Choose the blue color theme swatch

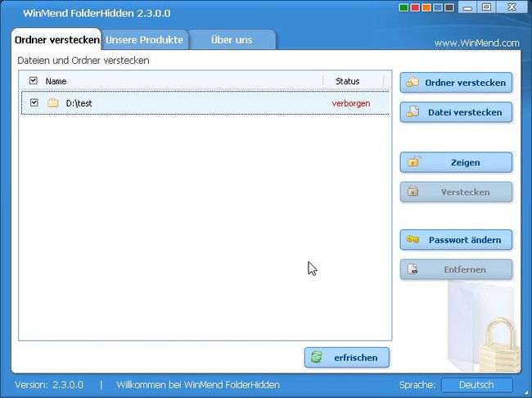click(438, 7)
